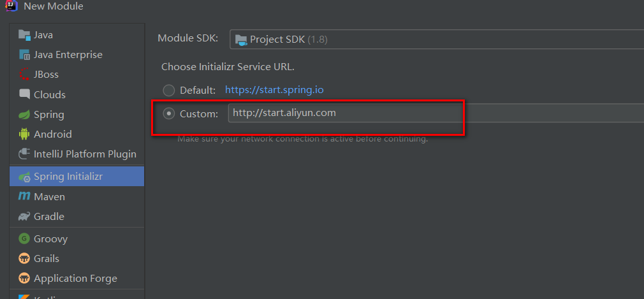This screenshot has width=644, height=299.
Task: Click the Grails icon
Action: point(25,259)
